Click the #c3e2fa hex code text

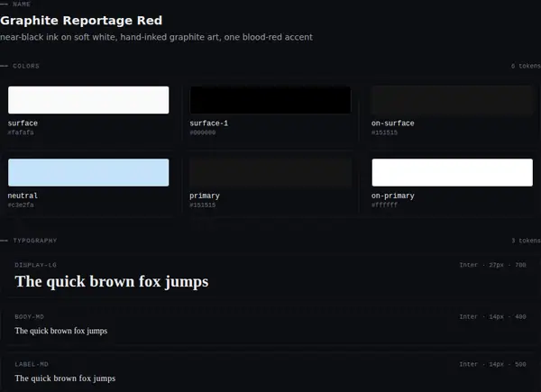[x=21, y=205]
